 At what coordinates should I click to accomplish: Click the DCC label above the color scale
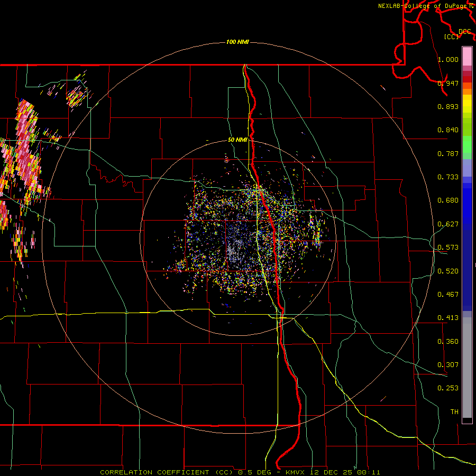click(464, 32)
